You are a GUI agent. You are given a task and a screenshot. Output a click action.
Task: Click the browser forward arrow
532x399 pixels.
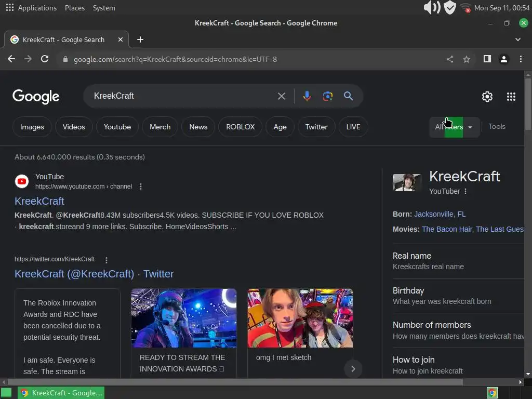point(28,59)
